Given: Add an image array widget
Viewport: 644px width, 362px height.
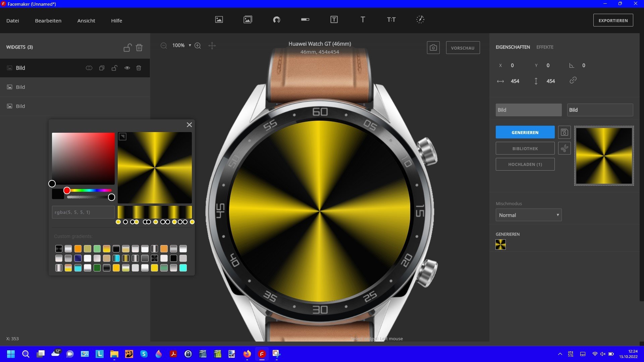Looking at the screenshot, I should coord(248,20).
